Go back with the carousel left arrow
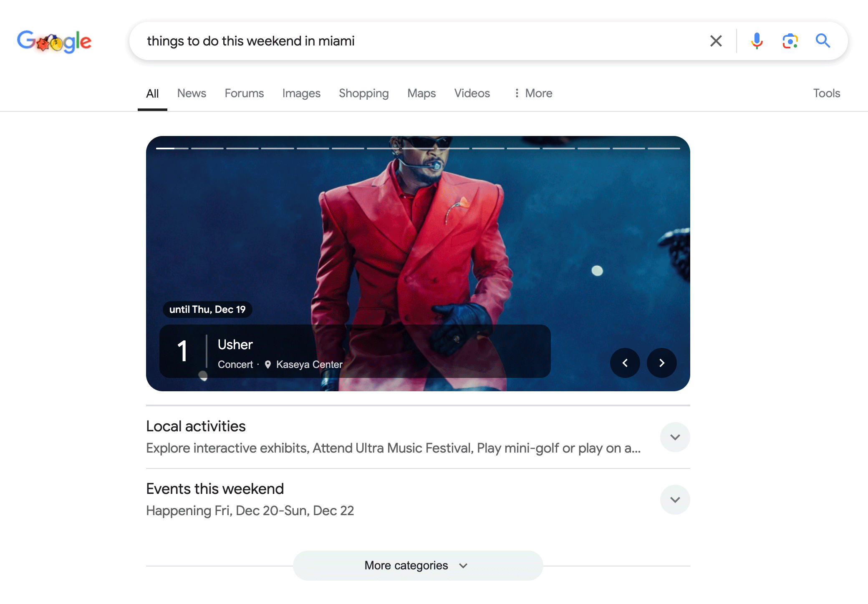 click(x=625, y=363)
